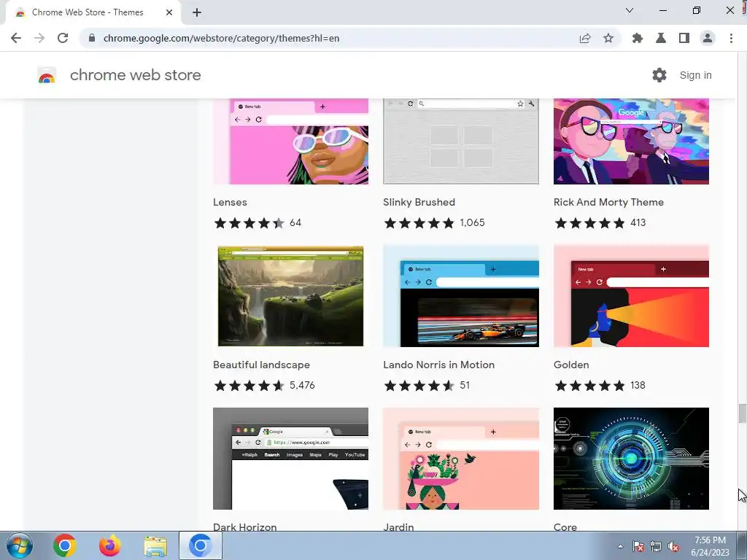This screenshot has width=747, height=560.
Task: Click the Rick And Morty Theme title
Action: tap(608, 203)
